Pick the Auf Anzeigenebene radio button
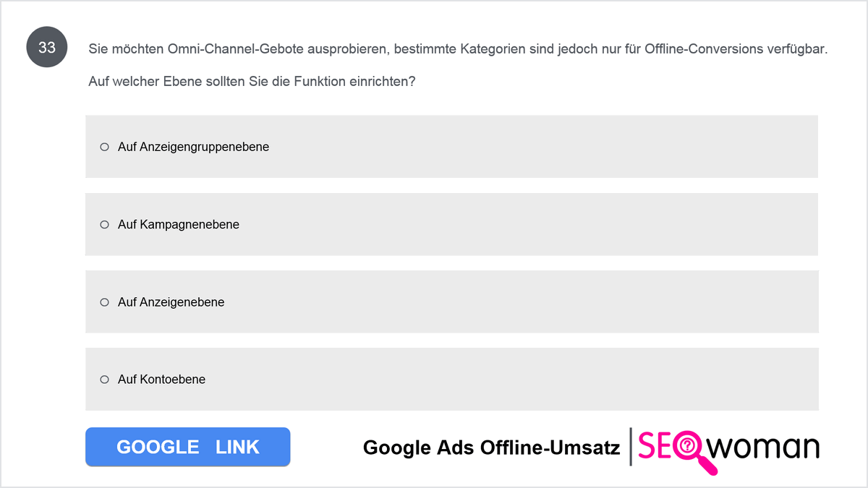This screenshot has height=488, width=868. click(x=104, y=302)
